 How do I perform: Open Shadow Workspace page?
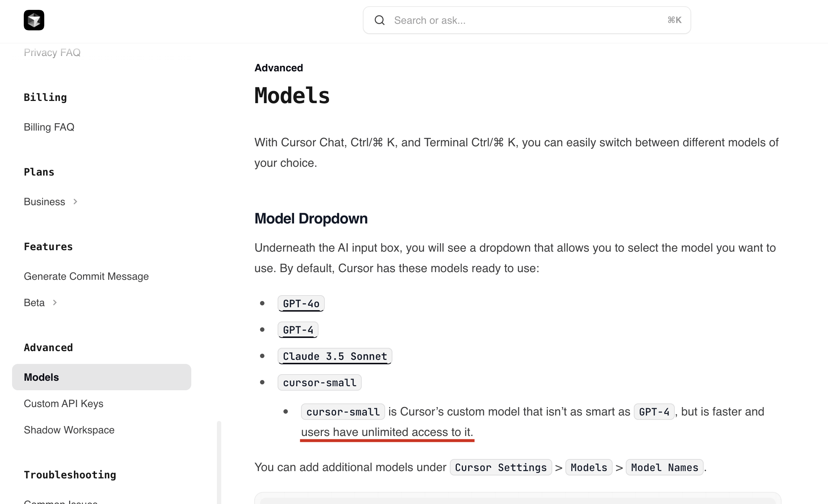(x=69, y=430)
